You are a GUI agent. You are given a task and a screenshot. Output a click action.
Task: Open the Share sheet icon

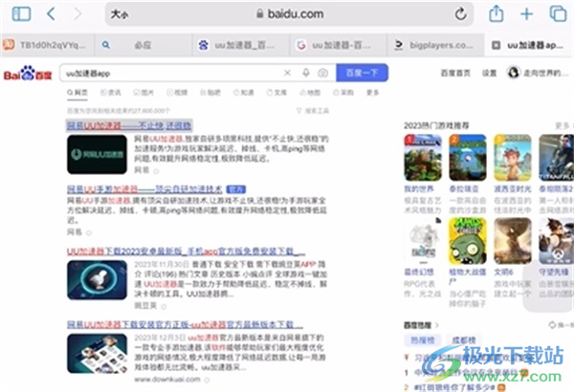click(x=496, y=14)
